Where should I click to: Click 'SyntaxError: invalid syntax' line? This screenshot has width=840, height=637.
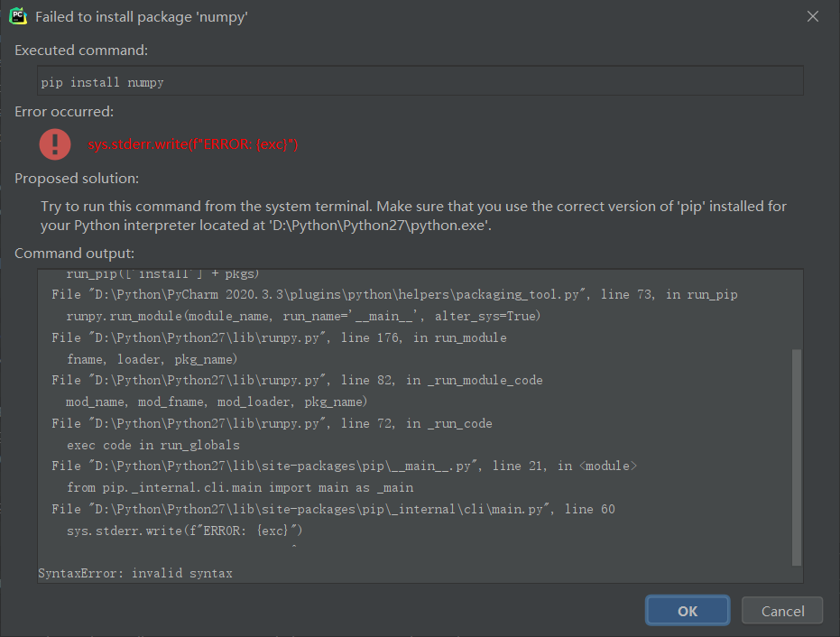pos(135,573)
